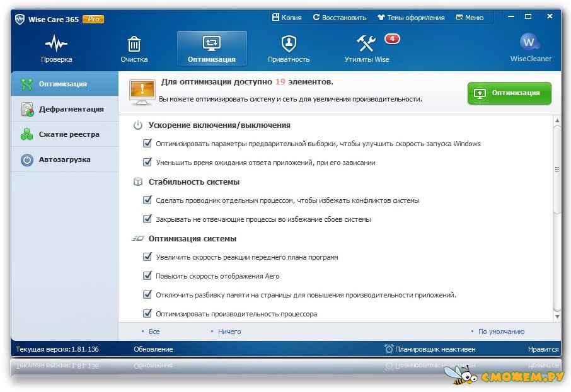Click the scrollbar up arrow
This screenshot has height=392, width=571.
click(x=557, y=120)
